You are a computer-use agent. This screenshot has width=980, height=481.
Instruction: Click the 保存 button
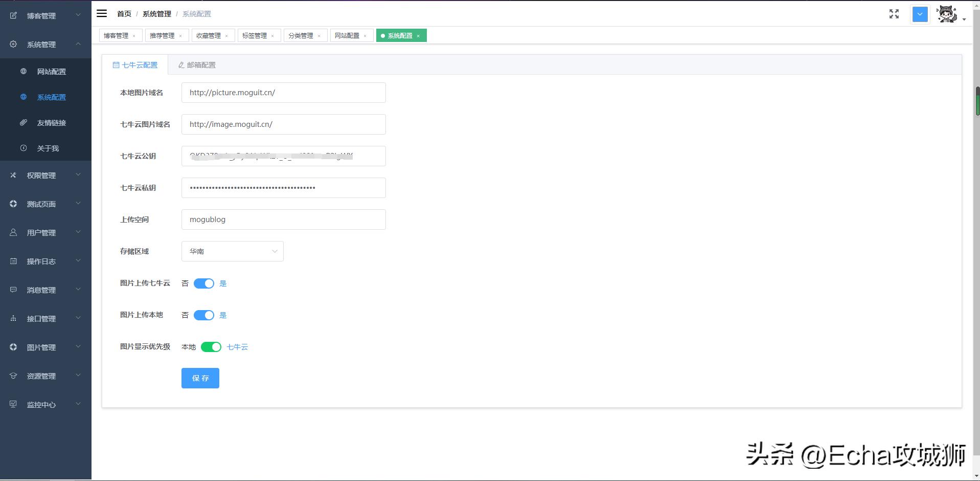(200, 378)
